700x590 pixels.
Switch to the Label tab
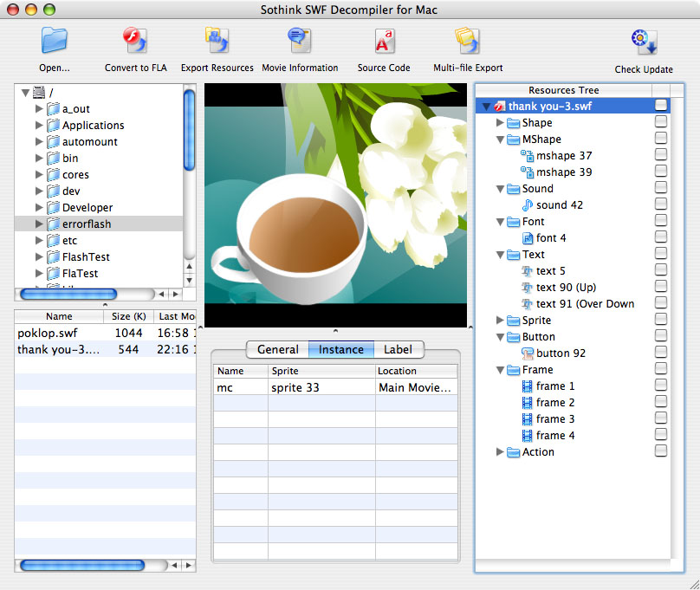pyautogui.click(x=399, y=349)
